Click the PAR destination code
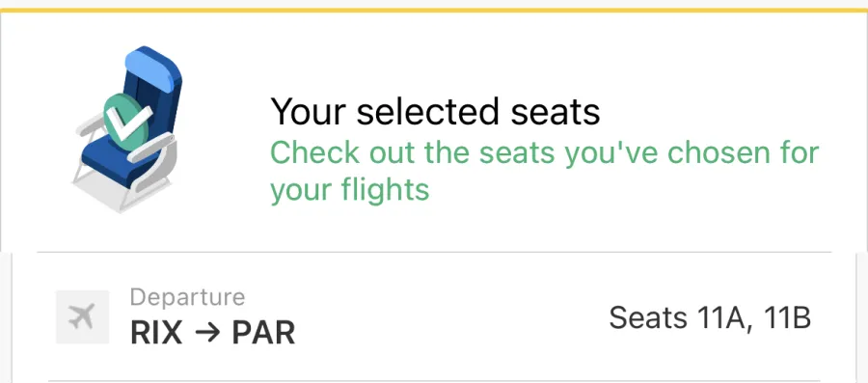This screenshot has width=868, height=383. 263,333
